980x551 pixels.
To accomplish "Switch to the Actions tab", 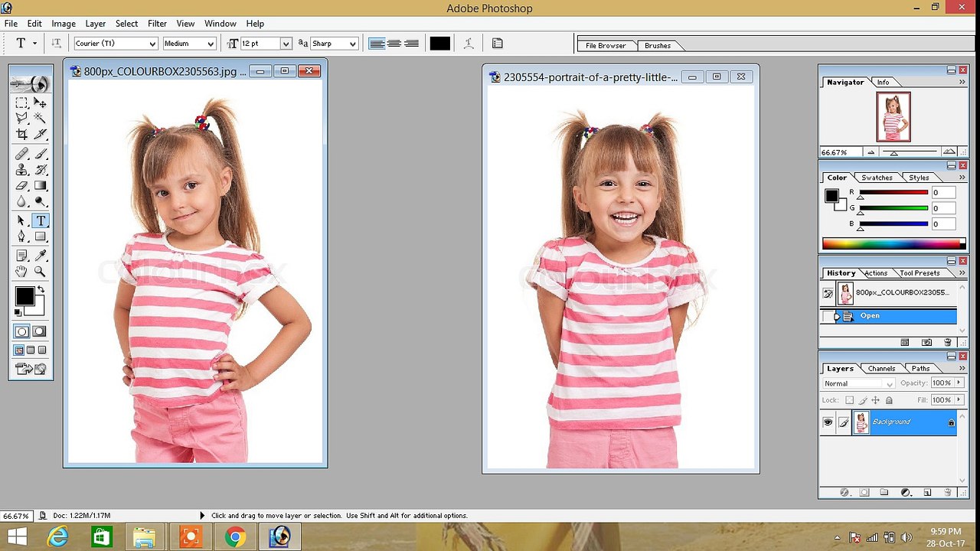I will coord(876,273).
